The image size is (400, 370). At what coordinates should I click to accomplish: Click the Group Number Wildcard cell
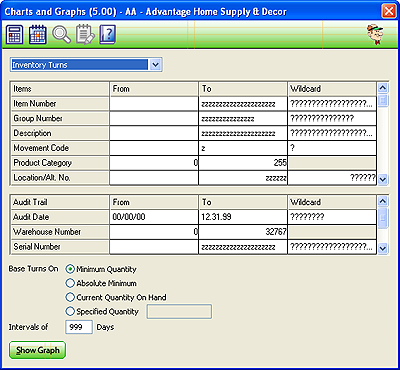coord(332,118)
